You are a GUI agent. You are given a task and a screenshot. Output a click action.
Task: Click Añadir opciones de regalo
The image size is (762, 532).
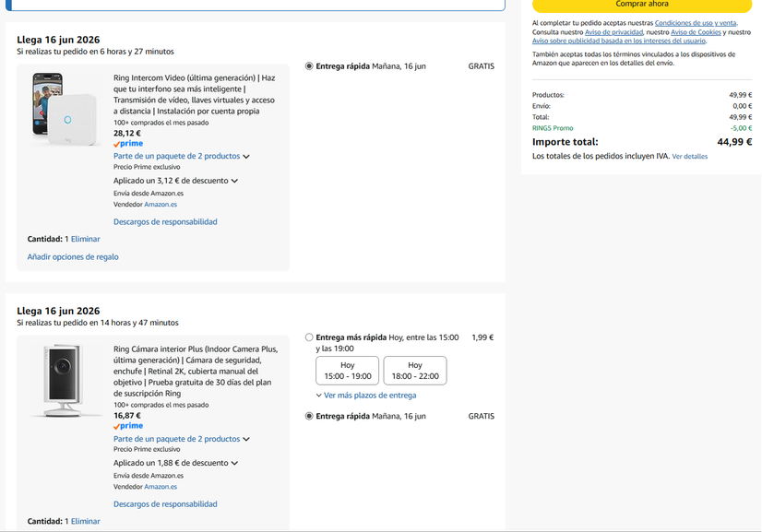73,257
